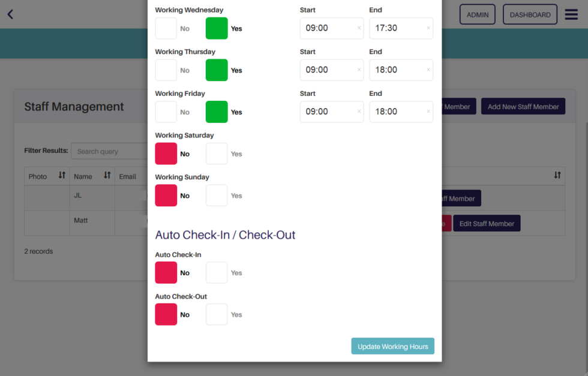
Task: Click Edit Staff Member for Matt
Action: click(487, 222)
